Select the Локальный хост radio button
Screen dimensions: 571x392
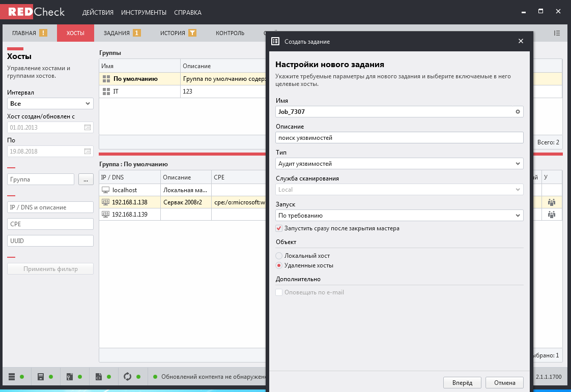(279, 256)
